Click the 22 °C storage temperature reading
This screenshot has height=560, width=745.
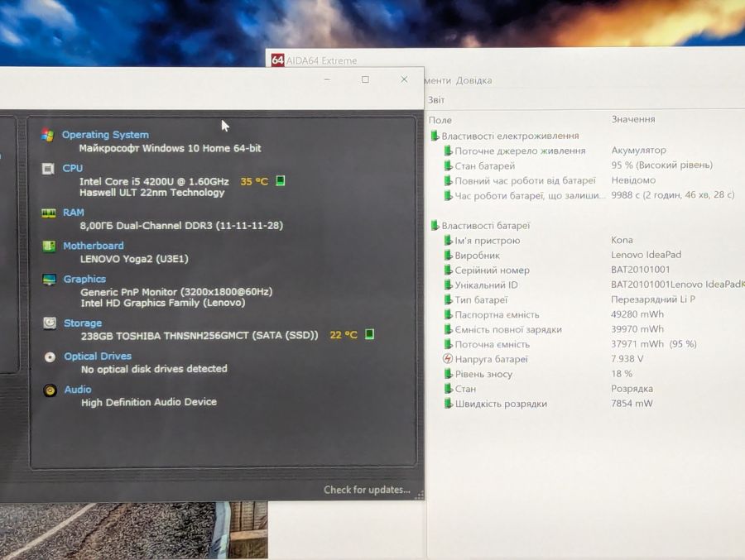click(x=344, y=335)
